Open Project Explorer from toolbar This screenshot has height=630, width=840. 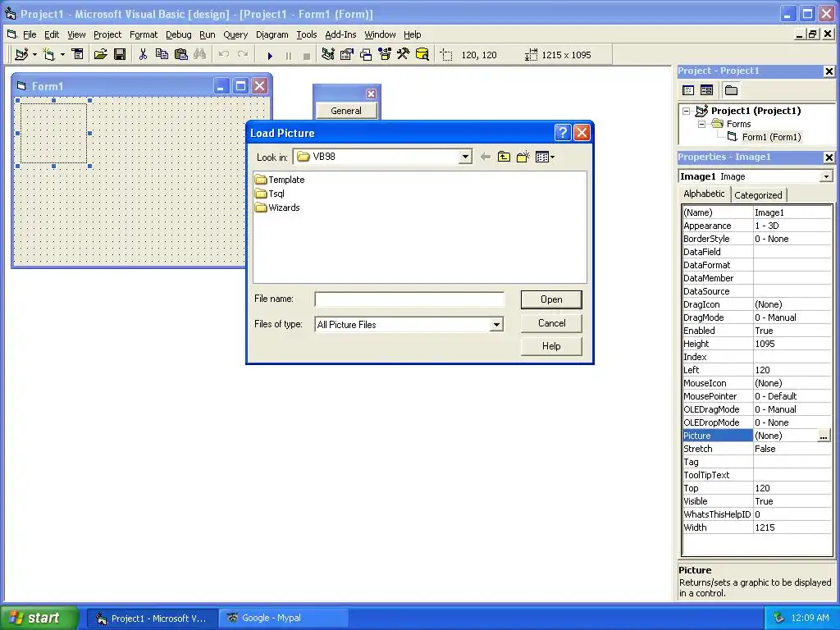328,55
